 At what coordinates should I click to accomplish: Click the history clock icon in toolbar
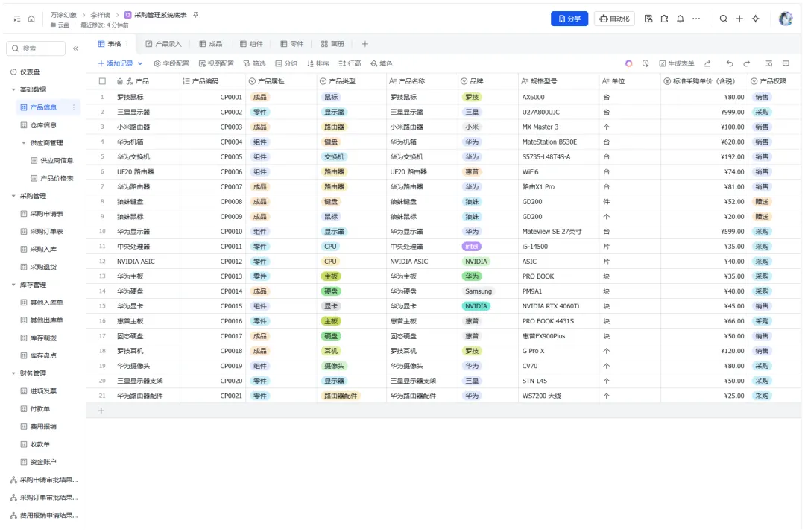pos(645,63)
